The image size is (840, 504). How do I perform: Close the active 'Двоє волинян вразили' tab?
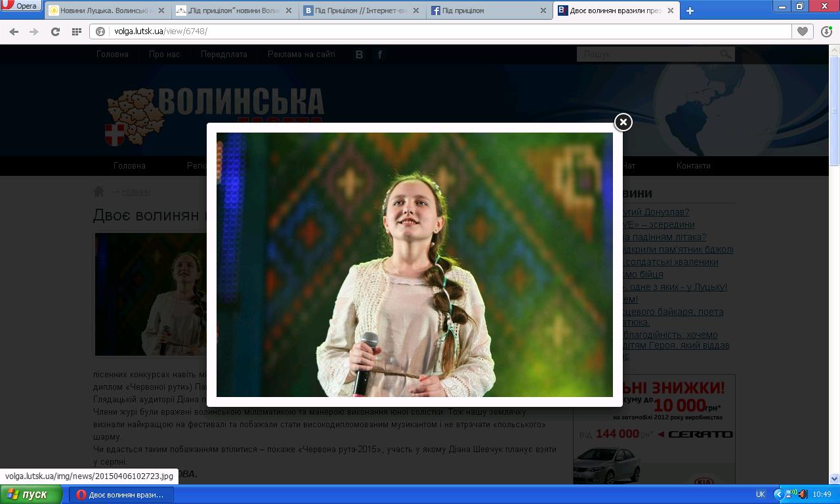point(671,10)
